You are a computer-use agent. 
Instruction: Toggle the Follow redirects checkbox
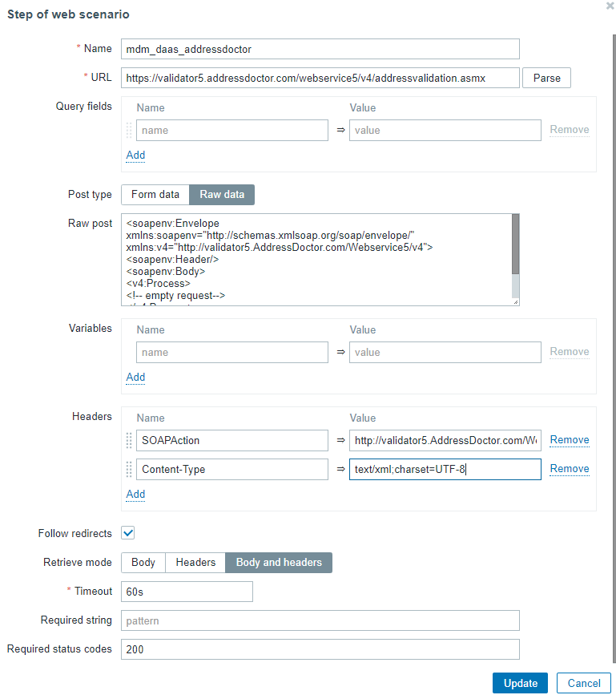[128, 533]
